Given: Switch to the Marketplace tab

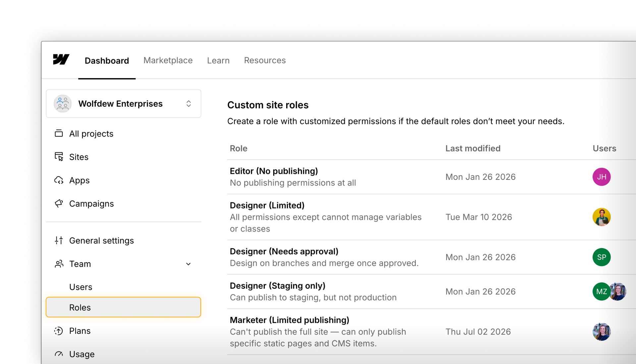Looking at the screenshot, I should [x=168, y=60].
